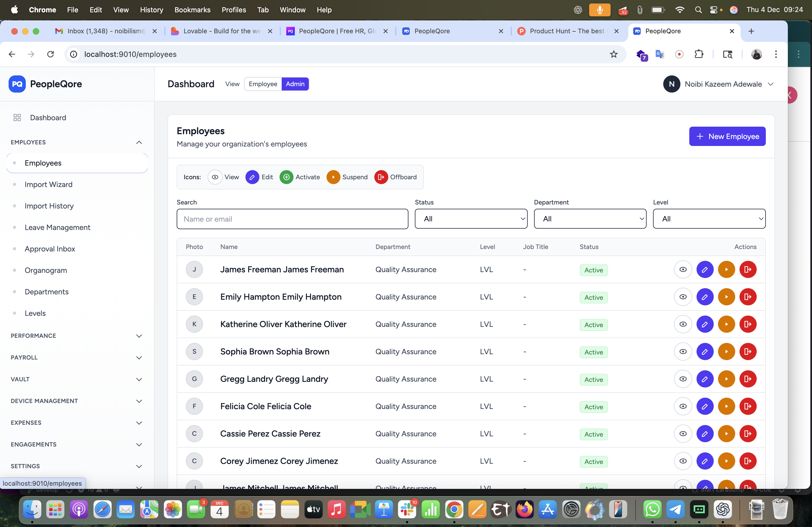The width and height of the screenshot is (812, 527).
Task: Expand the Payroll sidebar section
Action: point(77,357)
